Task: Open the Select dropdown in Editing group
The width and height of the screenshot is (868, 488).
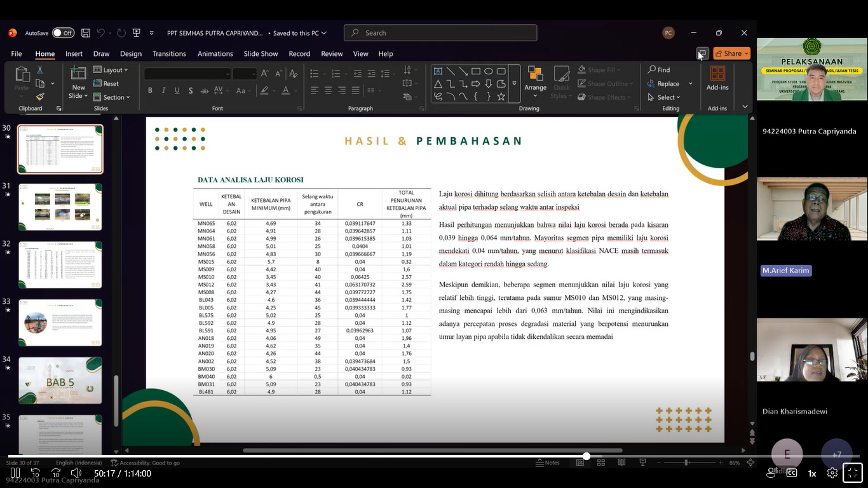Action: point(665,97)
